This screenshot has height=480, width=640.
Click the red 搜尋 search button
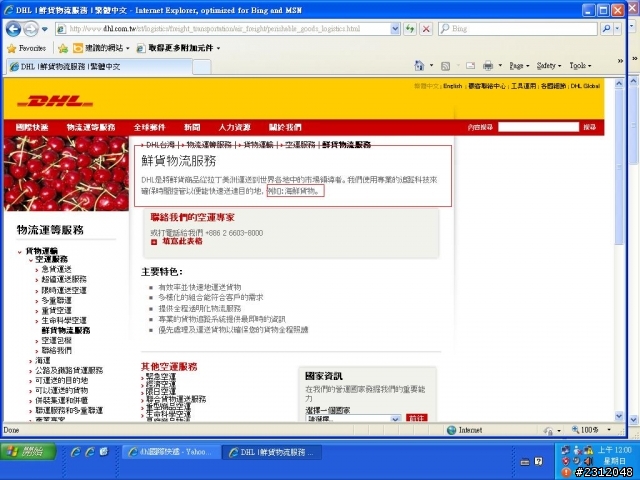[589, 127]
